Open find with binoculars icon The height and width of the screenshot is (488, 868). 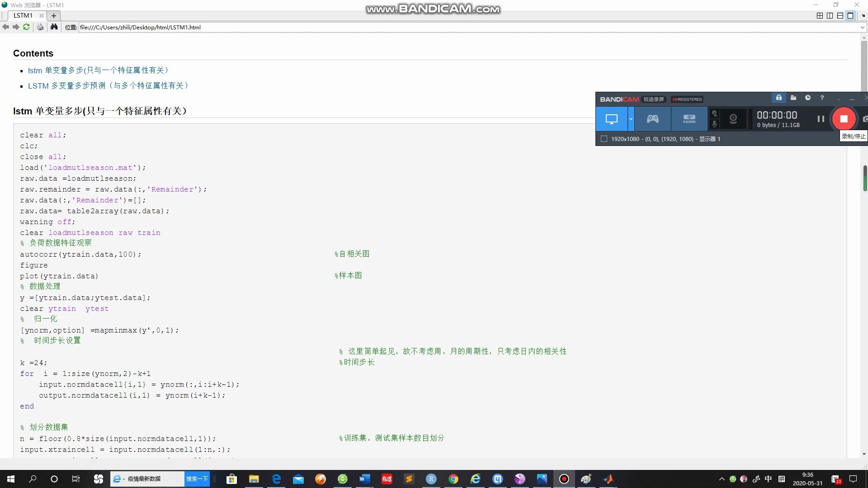click(x=54, y=27)
